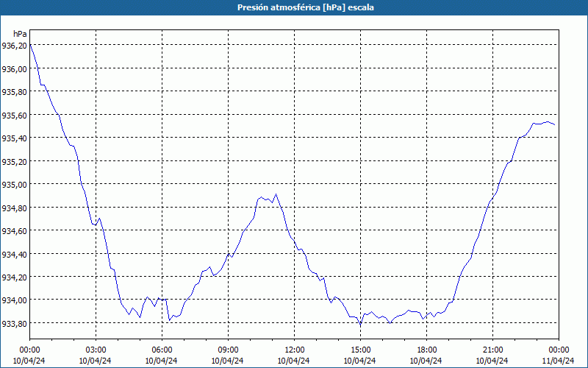Pick the '935,00' y-axis label
This screenshot has height=368, width=588.
pos(15,185)
